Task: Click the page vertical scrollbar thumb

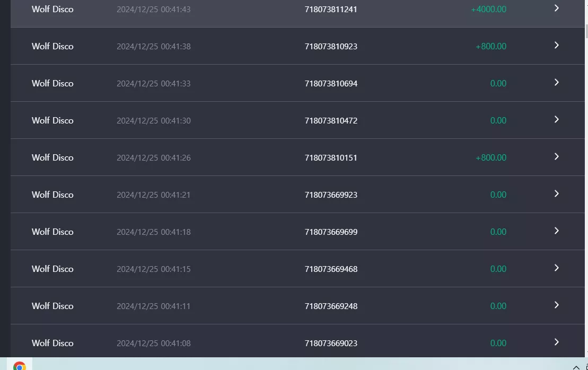Action: click(586, 31)
